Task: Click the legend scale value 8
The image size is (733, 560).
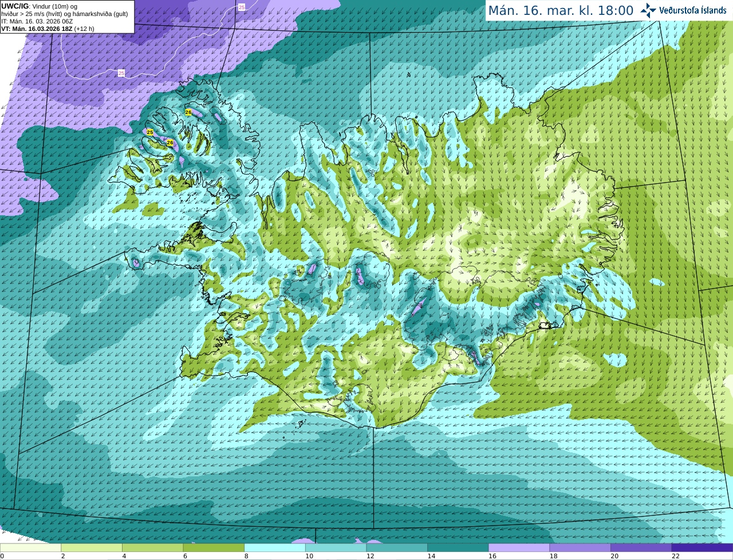Action: pos(246,556)
